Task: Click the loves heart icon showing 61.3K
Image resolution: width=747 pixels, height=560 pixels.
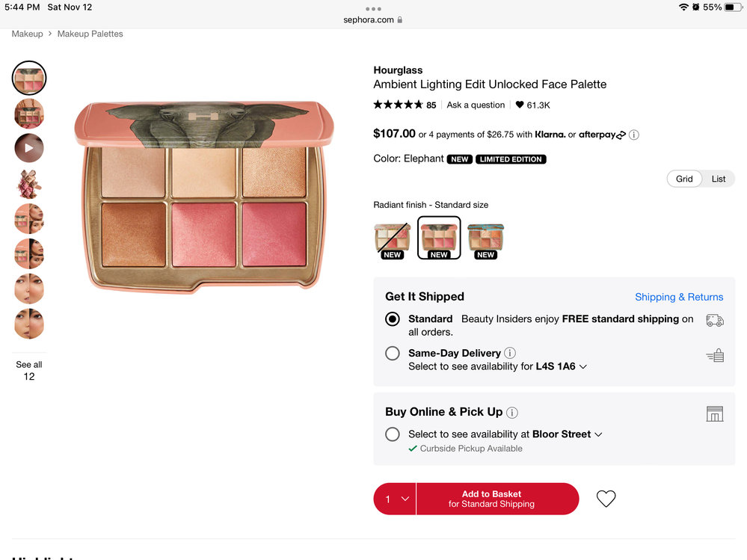Action: point(520,105)
